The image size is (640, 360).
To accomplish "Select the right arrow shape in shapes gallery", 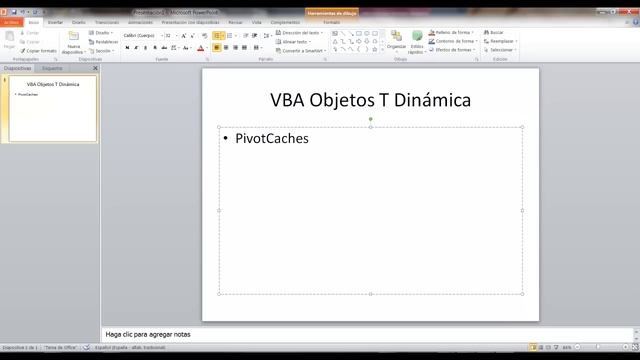I will click(359, 41).
